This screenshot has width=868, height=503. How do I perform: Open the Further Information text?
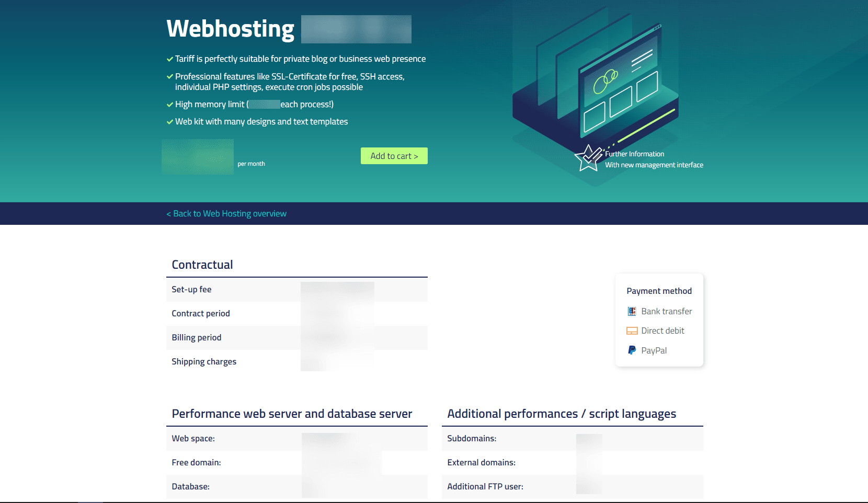[x=634, y=154]
